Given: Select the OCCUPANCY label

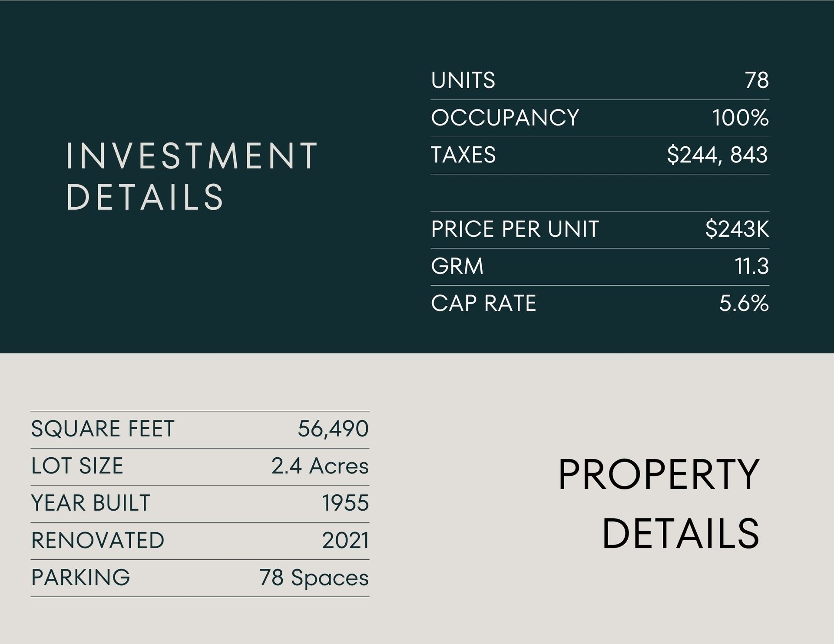Looking at the screenshot, I should click(x=505, y=118).
